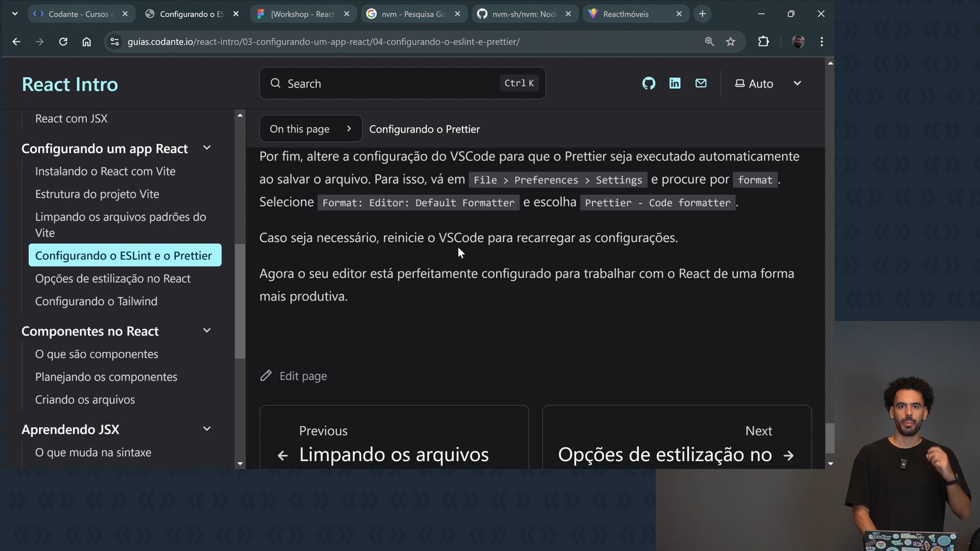Image resolution: width=980 pixels, height=551 pixels.
Task: Go to Previous page Limpando os arquivos
Action: (394, 438)
